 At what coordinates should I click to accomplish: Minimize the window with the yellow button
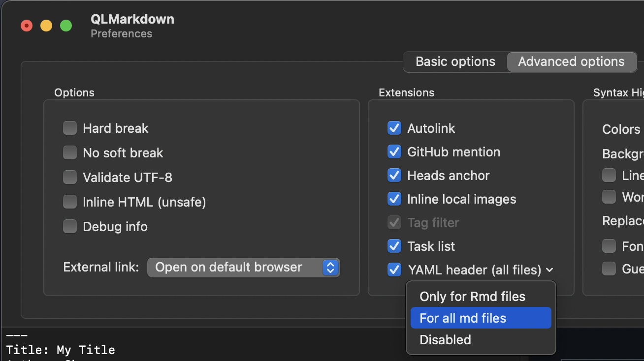click(46, 26)
